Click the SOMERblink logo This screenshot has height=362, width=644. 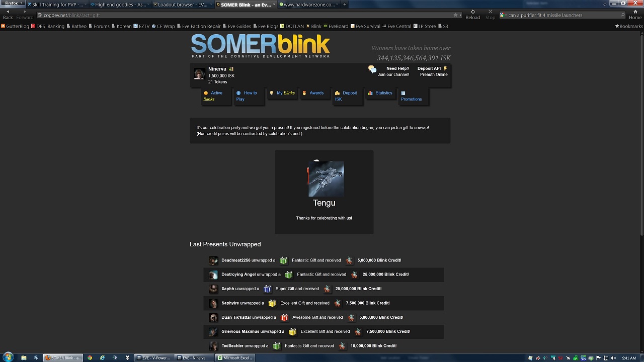tap(260, 45)
